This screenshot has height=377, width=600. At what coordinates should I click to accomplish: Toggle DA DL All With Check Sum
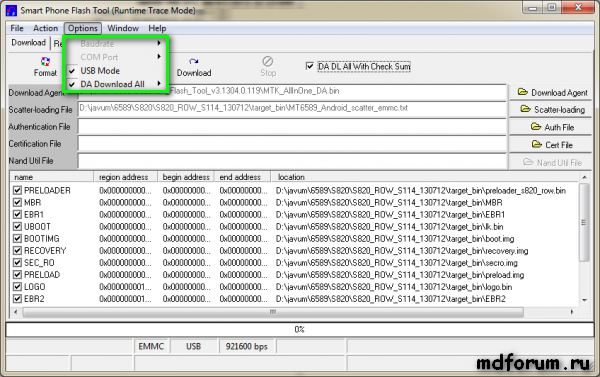(310, 66)
